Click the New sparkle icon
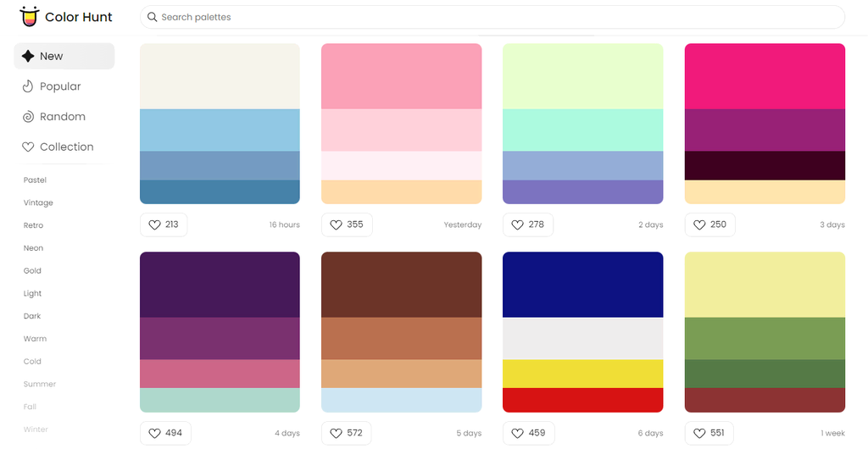Screen dimensions: 868x449 28,56
